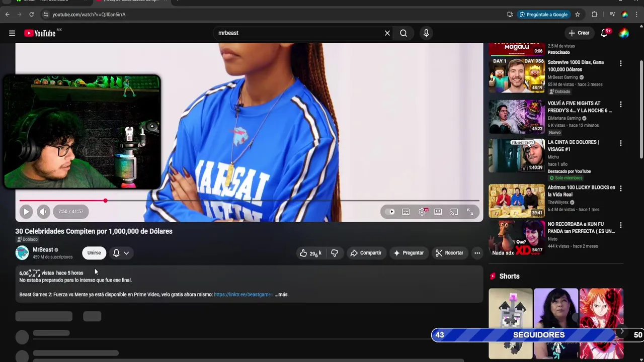Click the Unirse membership button

[94, 253]
